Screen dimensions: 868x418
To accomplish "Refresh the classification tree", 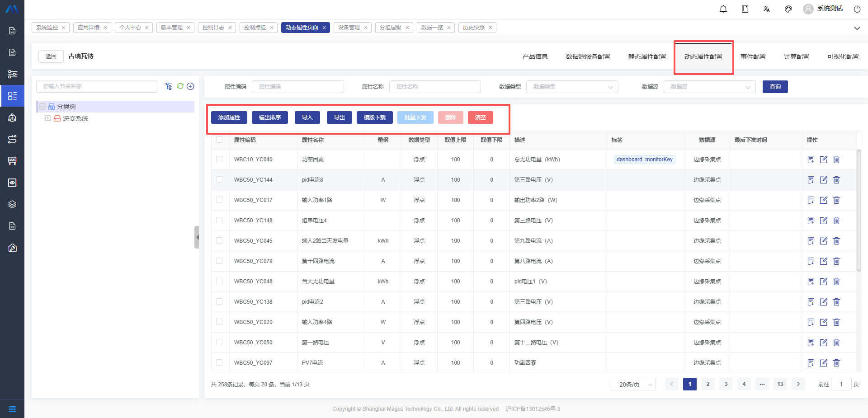I will 180,86.
